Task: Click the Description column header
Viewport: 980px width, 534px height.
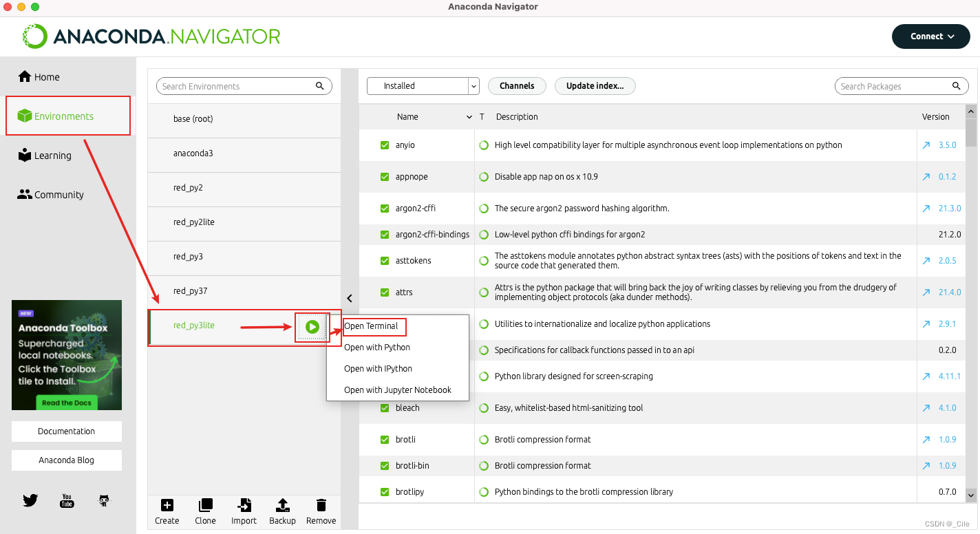Action: tap(517, 117)
